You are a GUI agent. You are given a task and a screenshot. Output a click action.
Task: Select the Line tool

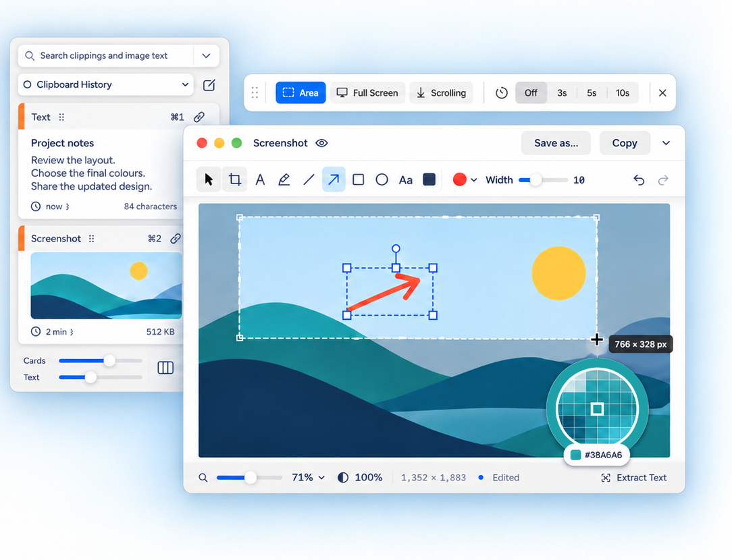(309, 179)
